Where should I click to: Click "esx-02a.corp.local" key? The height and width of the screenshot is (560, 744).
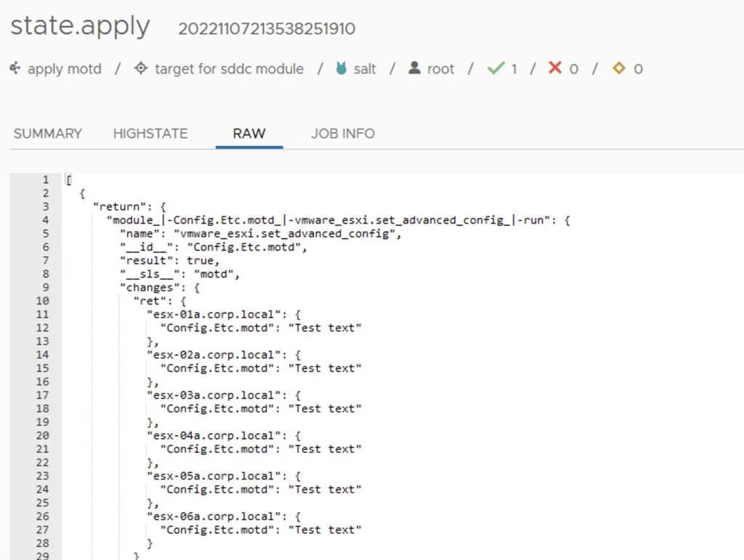[214, 354]
